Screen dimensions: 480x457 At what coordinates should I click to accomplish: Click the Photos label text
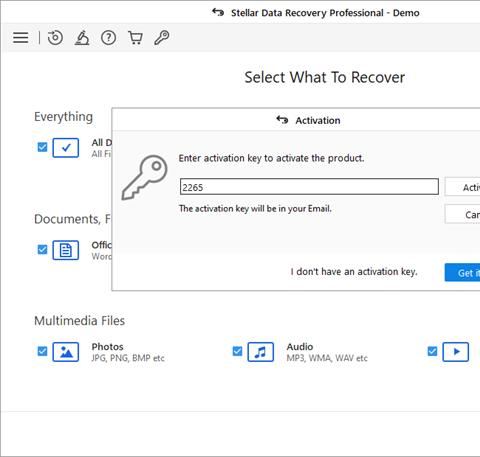tap(107, 347)
